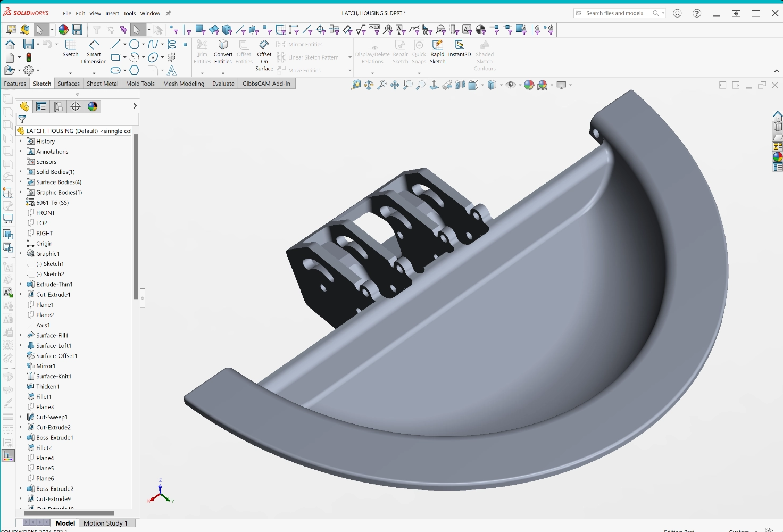
Task: Click the Edit Appearance color sphere
Action: [529, 85]
